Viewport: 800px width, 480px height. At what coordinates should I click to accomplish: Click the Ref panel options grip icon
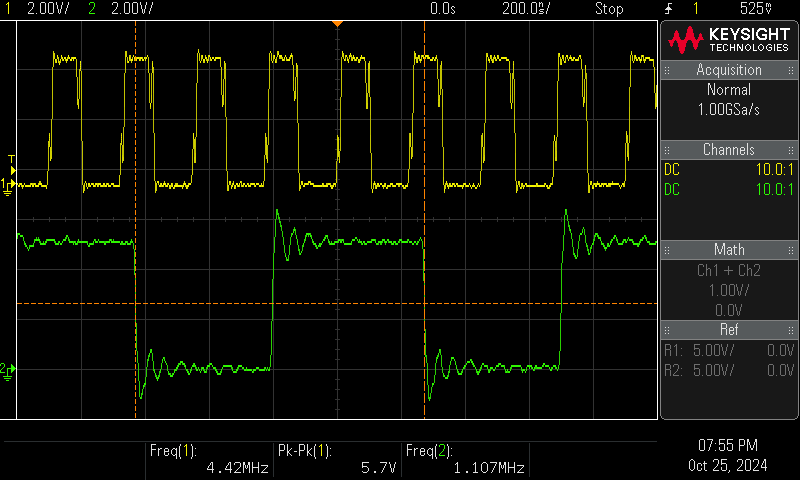click(791, 330)
